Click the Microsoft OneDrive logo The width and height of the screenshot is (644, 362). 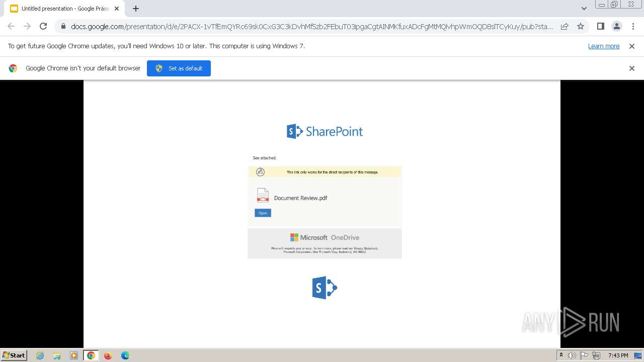(325, 237)
